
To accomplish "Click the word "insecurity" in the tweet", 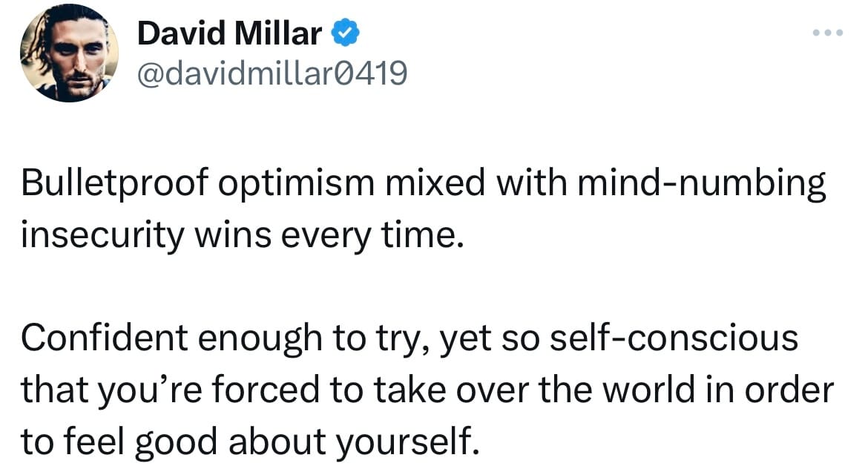I will click(x=102, y=235).
